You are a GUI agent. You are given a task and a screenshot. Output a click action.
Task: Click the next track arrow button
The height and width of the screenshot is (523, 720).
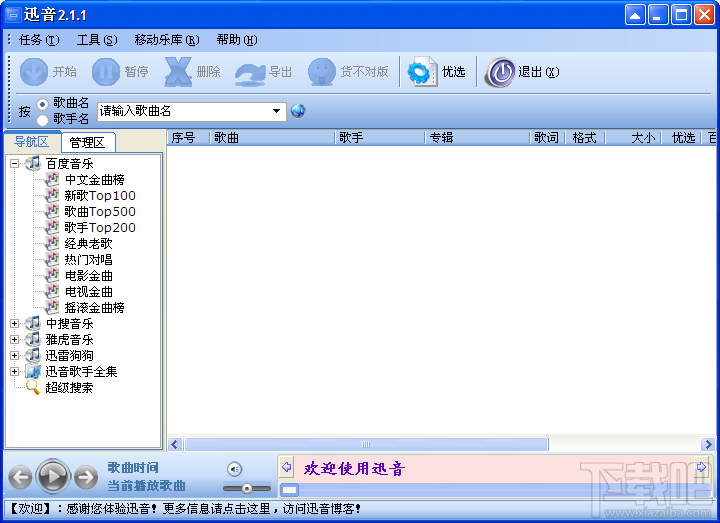86,478
